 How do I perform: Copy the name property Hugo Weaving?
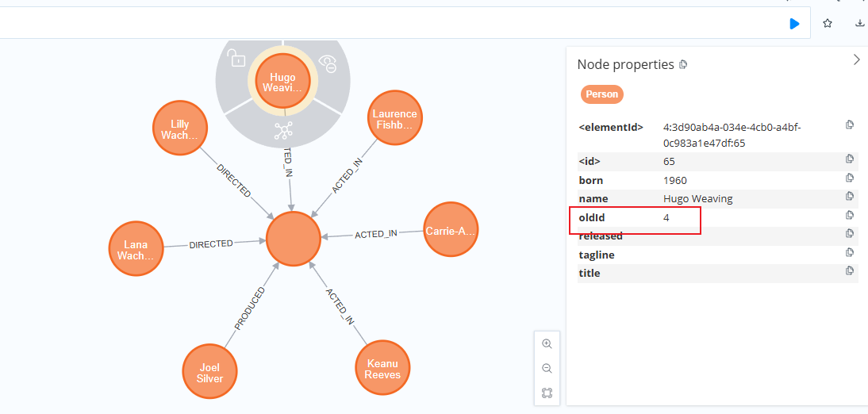[850, 196]
